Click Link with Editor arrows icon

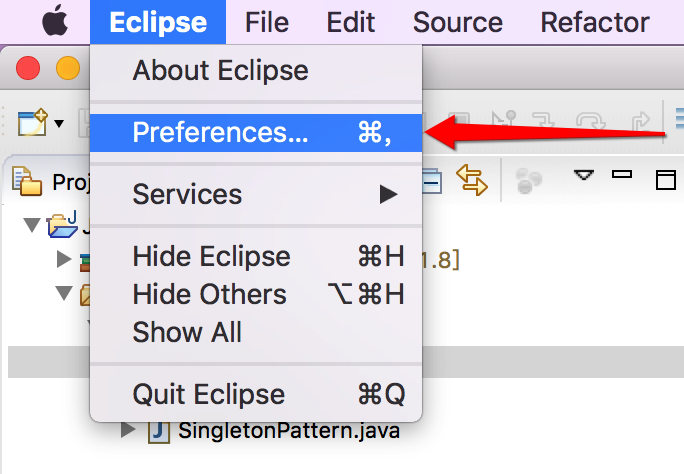(472, 179)
